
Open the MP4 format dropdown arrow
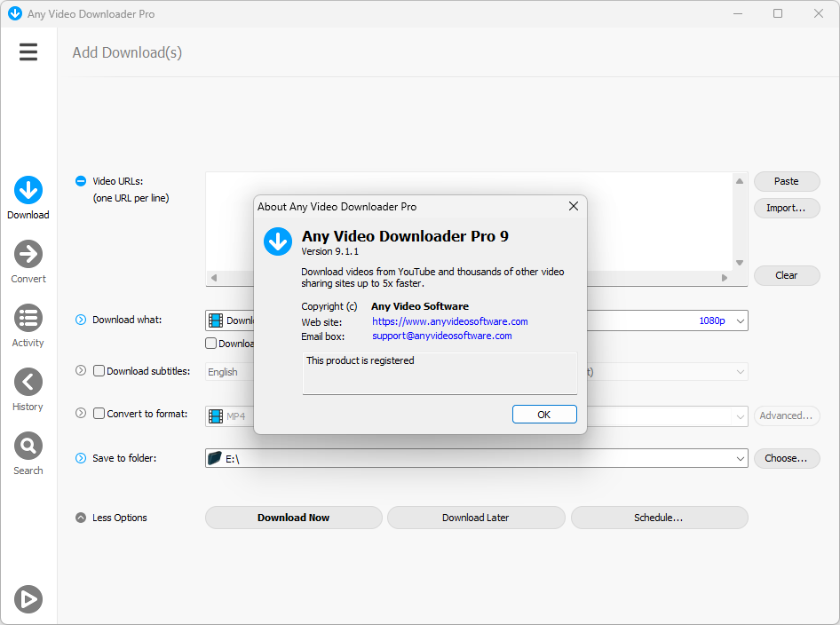[x=740, y=416]
